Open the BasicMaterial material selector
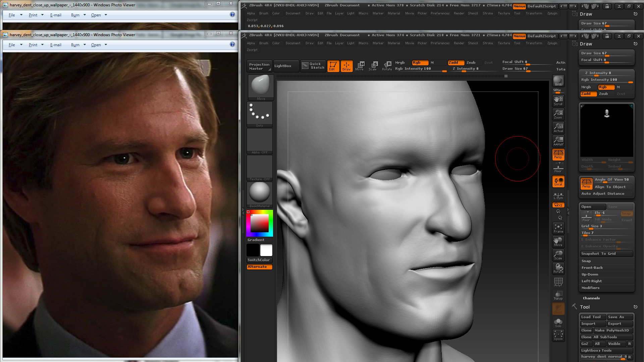The image size is (644, 362). pos(260,195)
